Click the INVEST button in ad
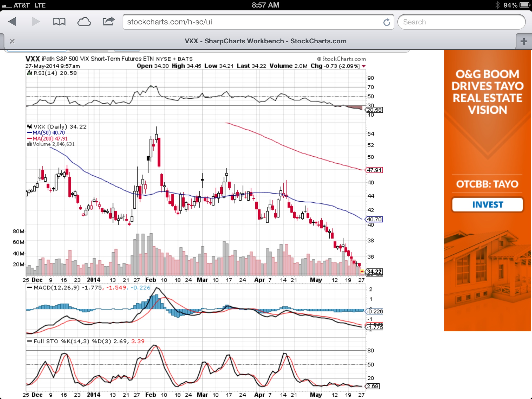The height and width of the screenshot is (399, 532). [488, 205]
